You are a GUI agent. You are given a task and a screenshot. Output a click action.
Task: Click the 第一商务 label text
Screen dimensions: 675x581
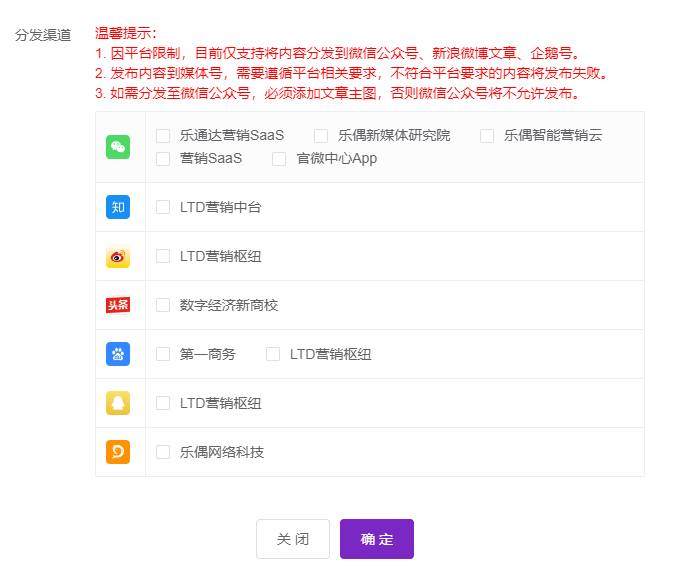pos(208,355)
